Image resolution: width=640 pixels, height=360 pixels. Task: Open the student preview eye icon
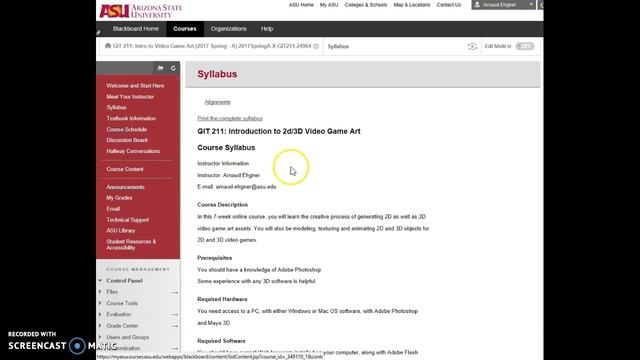click(x=472, y=47)
